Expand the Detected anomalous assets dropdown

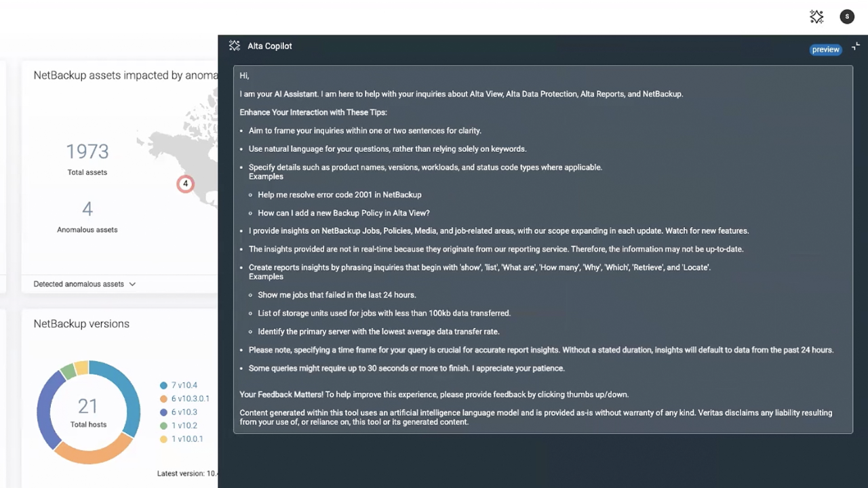79,284
